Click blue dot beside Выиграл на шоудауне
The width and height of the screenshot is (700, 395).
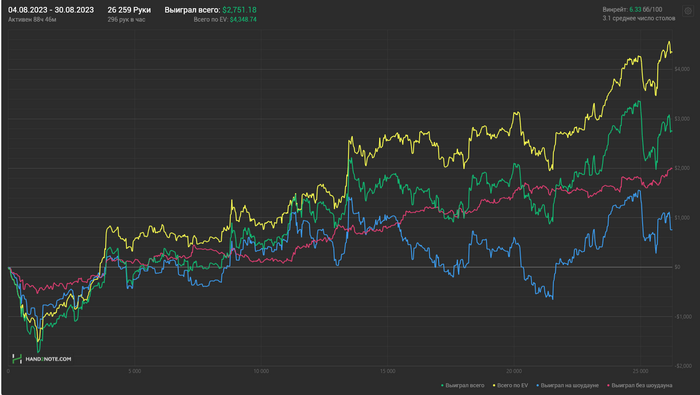tap(538, 385)
